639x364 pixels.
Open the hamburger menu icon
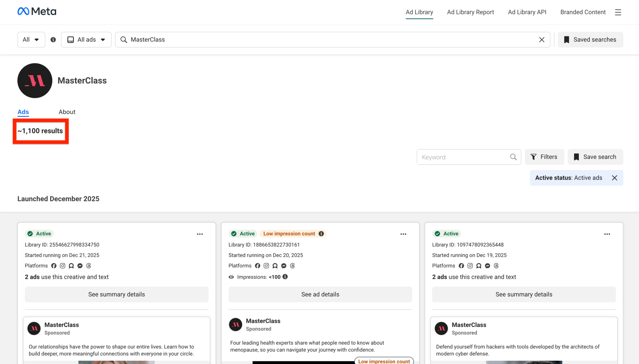tap(618, 12)
